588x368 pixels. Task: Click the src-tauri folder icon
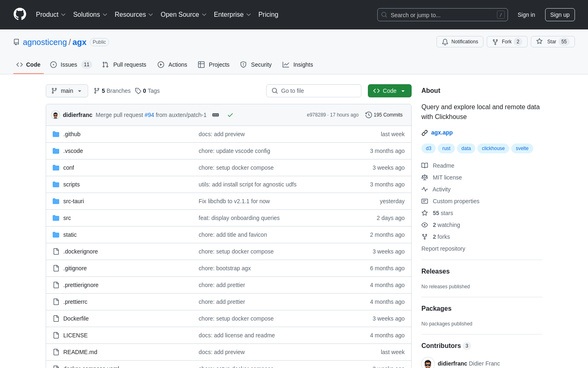coord(56,201)
